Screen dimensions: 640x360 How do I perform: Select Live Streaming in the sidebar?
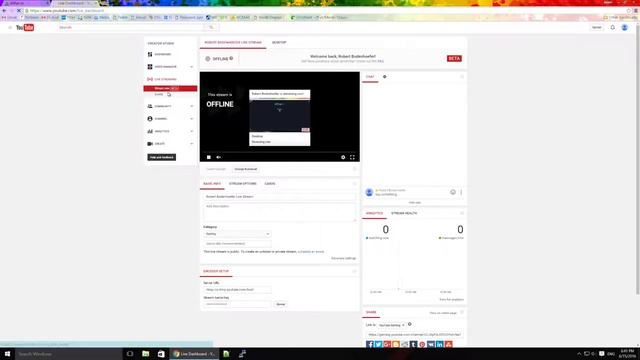coord(165,79)
